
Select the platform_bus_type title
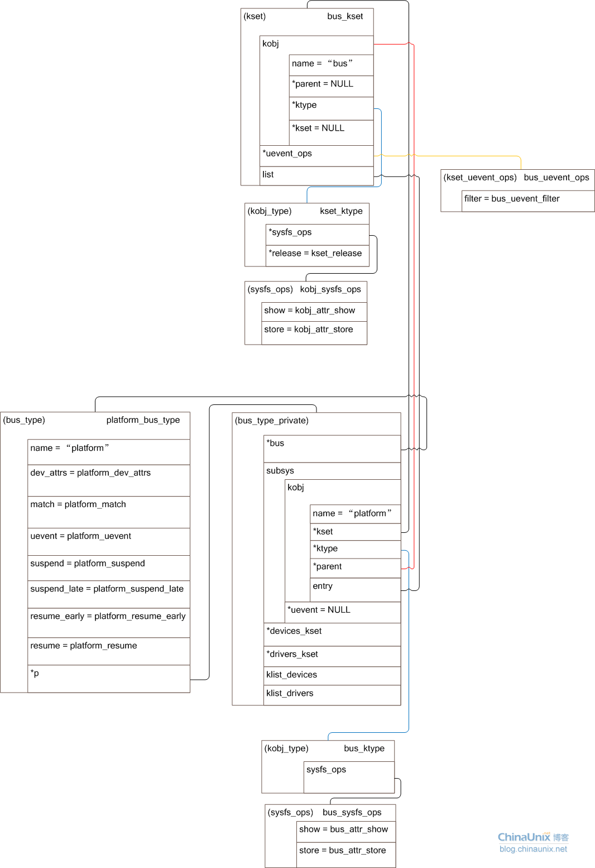pyautogui.click(x=143, y=420)
